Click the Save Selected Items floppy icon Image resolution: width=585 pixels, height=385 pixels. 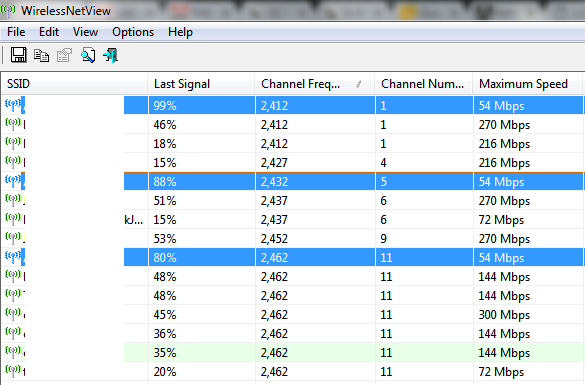[18, 55]
